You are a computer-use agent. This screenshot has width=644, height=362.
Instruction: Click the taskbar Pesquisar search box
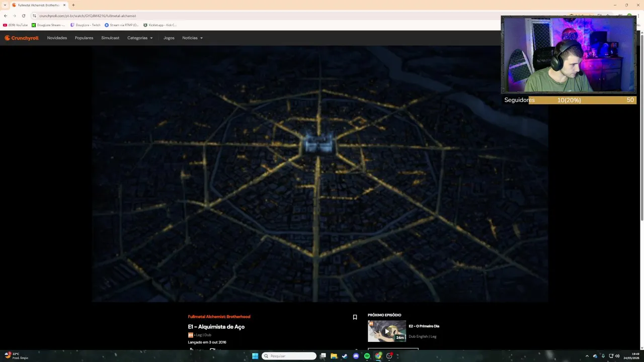tap(289, 356)
